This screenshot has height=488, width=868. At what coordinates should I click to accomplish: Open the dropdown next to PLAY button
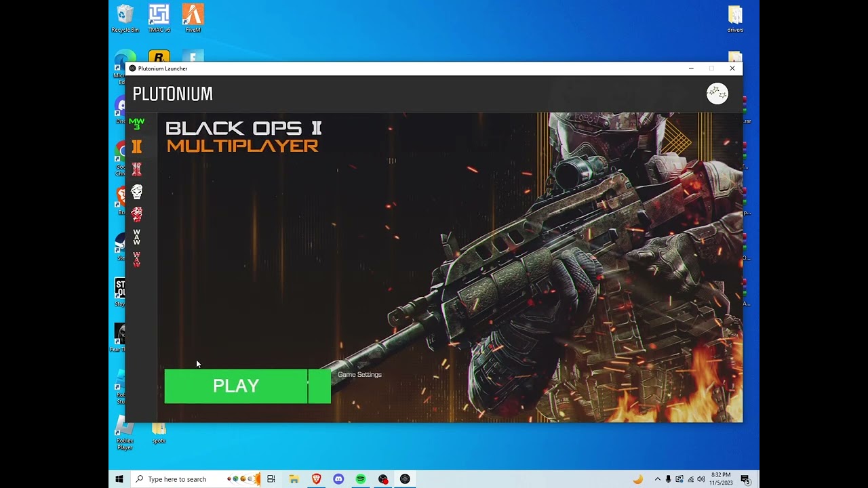point(319,386)
